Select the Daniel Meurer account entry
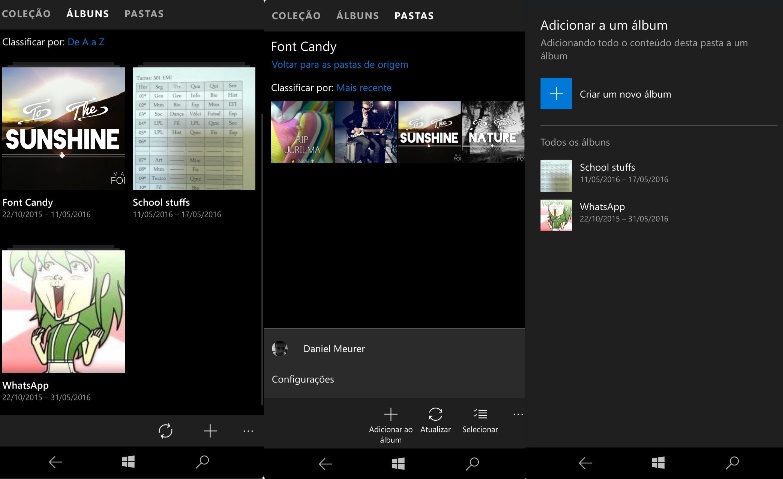The height and width of the screenshot is (479, 783). 333,349
